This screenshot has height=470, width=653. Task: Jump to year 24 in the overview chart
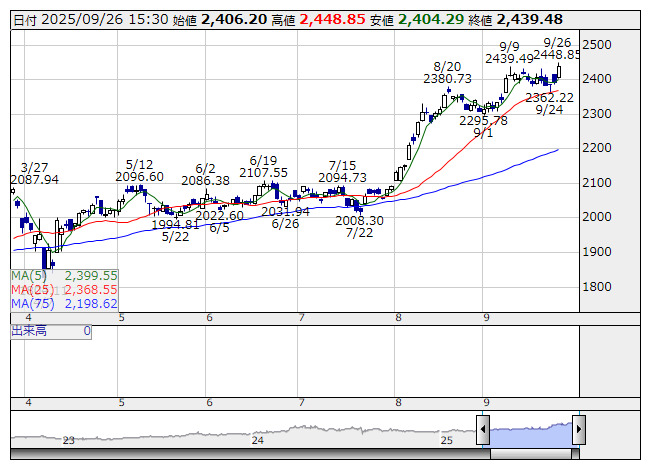(258, 440)
